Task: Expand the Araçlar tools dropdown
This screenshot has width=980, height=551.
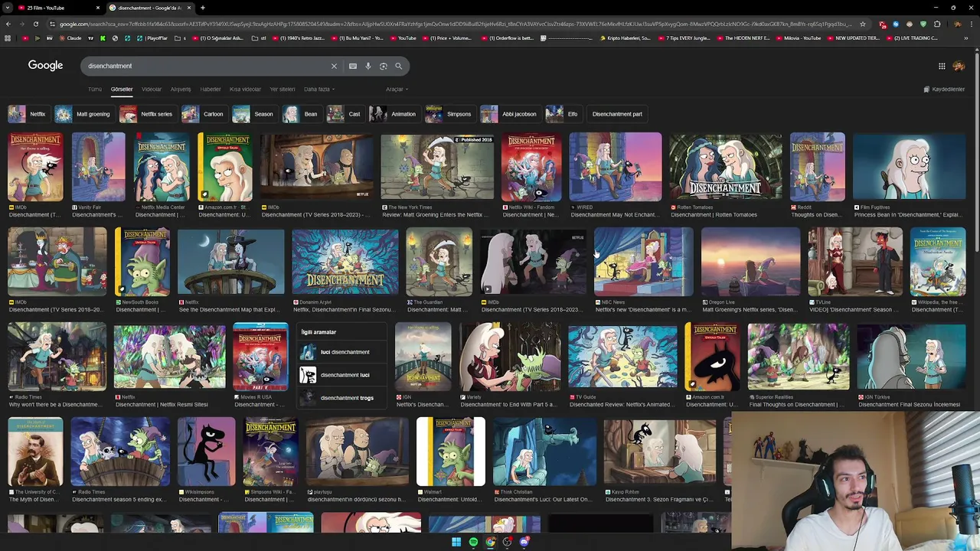Action: tap(397, 90)
